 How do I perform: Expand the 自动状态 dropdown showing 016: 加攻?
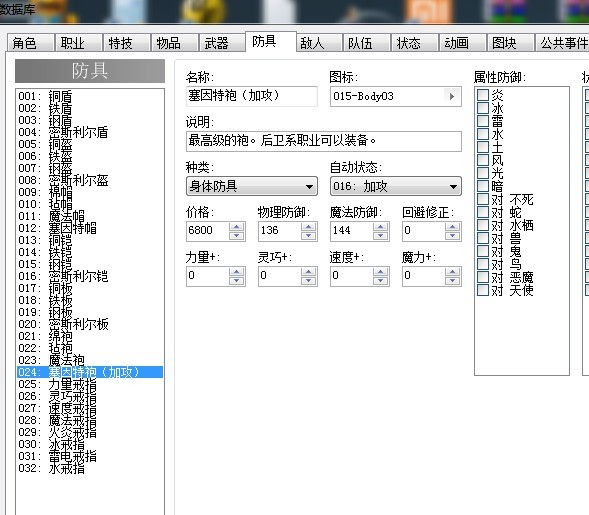(396, 186)
